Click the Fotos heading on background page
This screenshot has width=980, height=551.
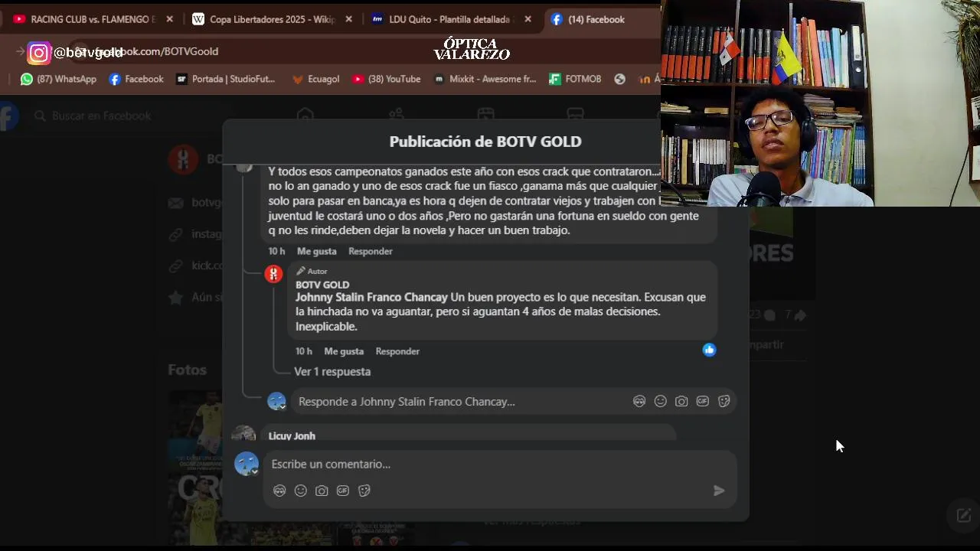pyautogui.click(x=187, y=370)
